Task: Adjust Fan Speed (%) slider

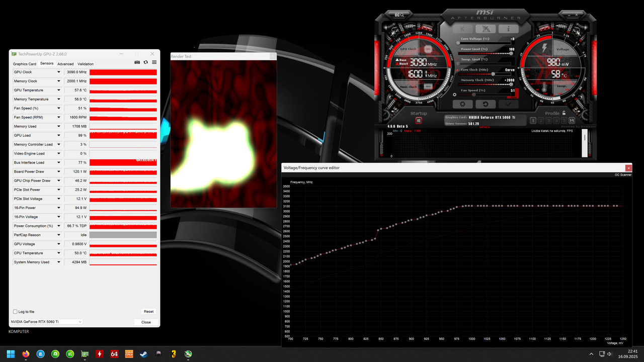Action: click(x=486, y=94)
